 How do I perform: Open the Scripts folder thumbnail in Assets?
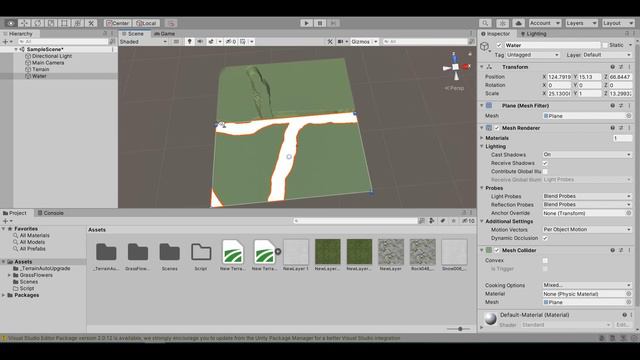pos(201,253)
